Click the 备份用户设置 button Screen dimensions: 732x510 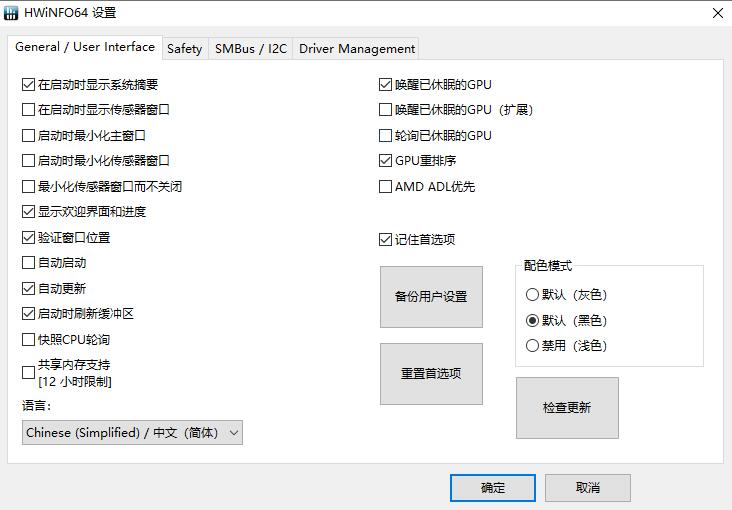[431, 297]
